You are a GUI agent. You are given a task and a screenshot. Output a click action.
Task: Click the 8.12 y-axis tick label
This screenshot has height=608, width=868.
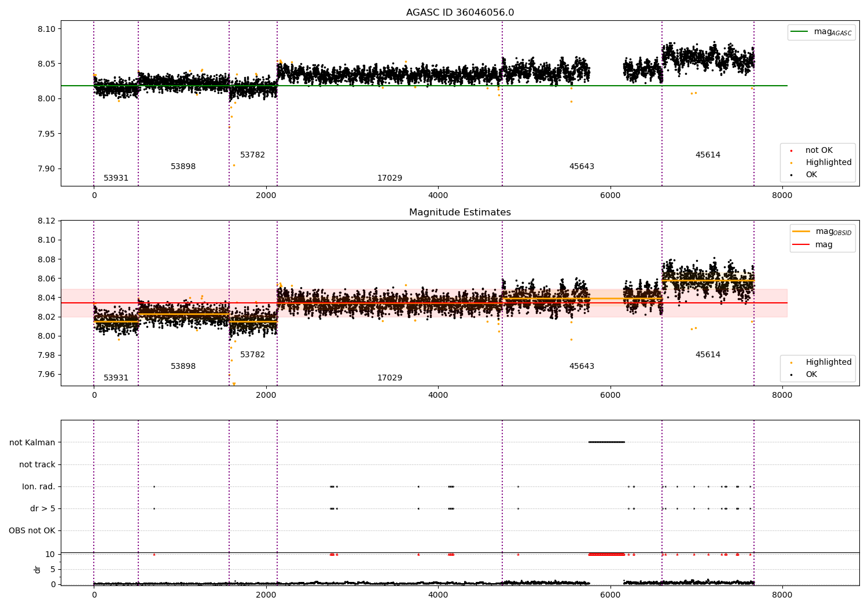[x=46, y=221]
